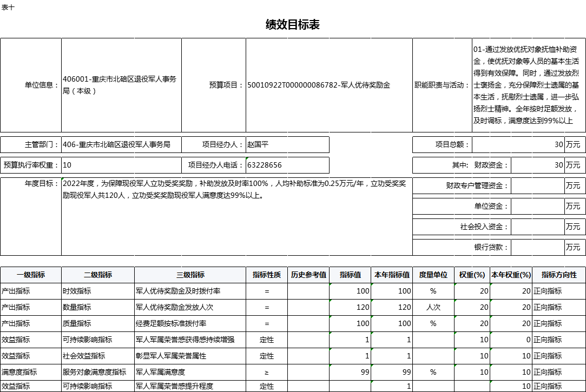Click the 指标方向性 column header

tap(559, 275)
